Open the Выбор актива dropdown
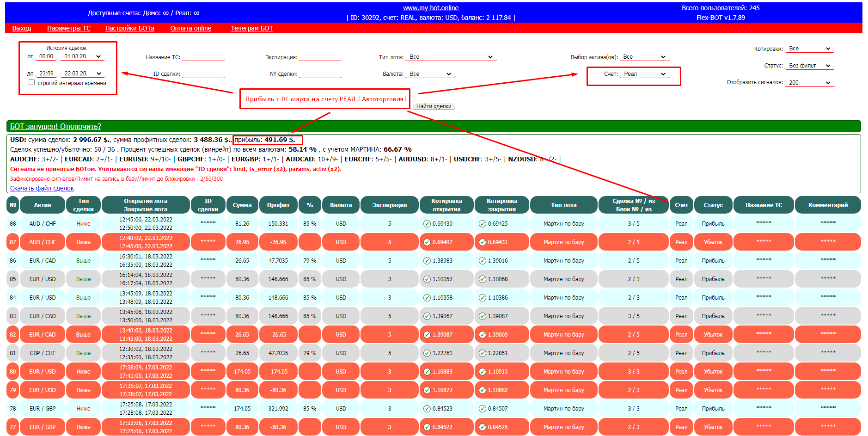This screenshot has height=436, width=868. pyautogui.click(x=644, y=57)
